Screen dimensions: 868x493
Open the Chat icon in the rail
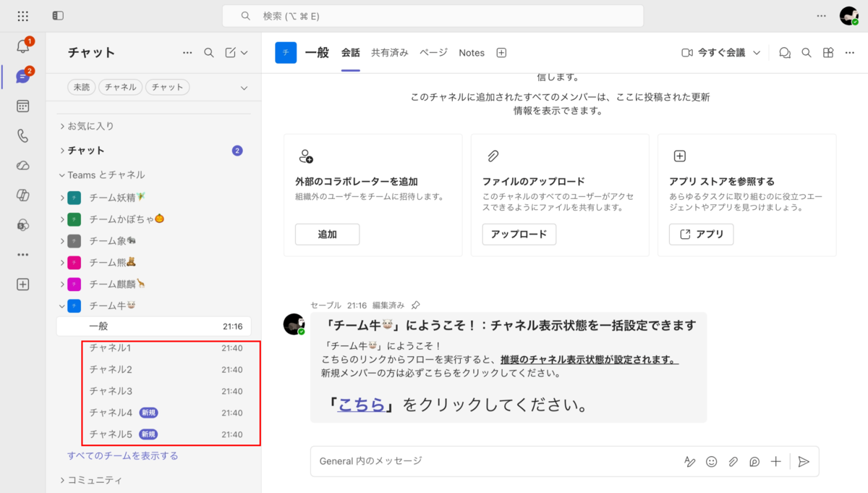(x=22, y=76)
